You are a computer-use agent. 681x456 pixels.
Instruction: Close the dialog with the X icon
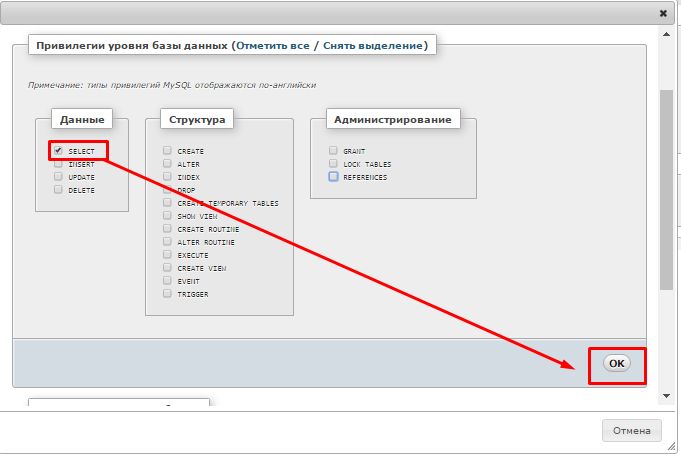pos(663,13)
